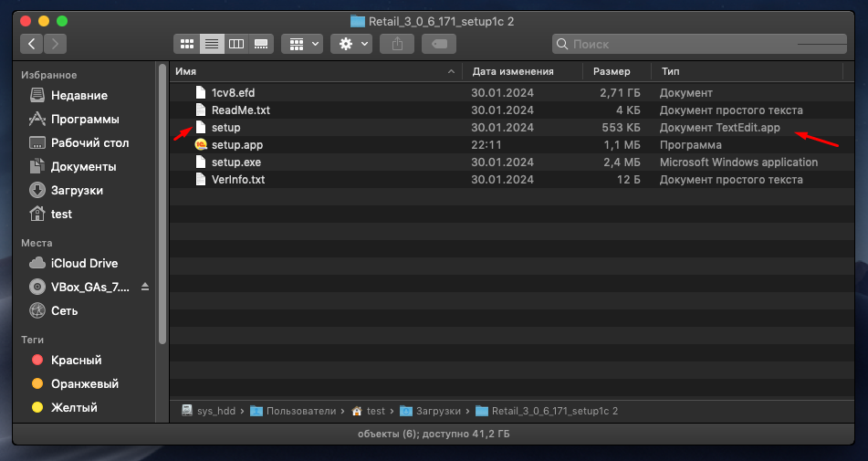
Task: Click the window title folder icon
Action: click(x=358, y=22)
